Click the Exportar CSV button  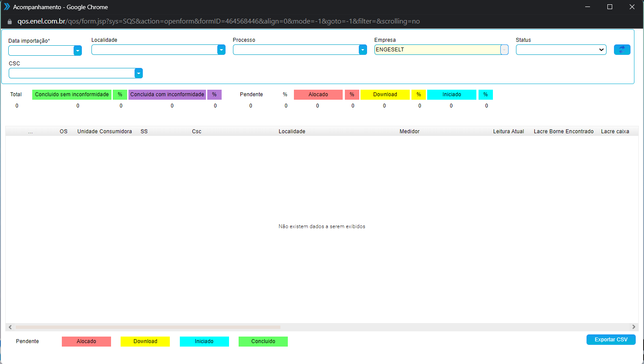point(610,340)
